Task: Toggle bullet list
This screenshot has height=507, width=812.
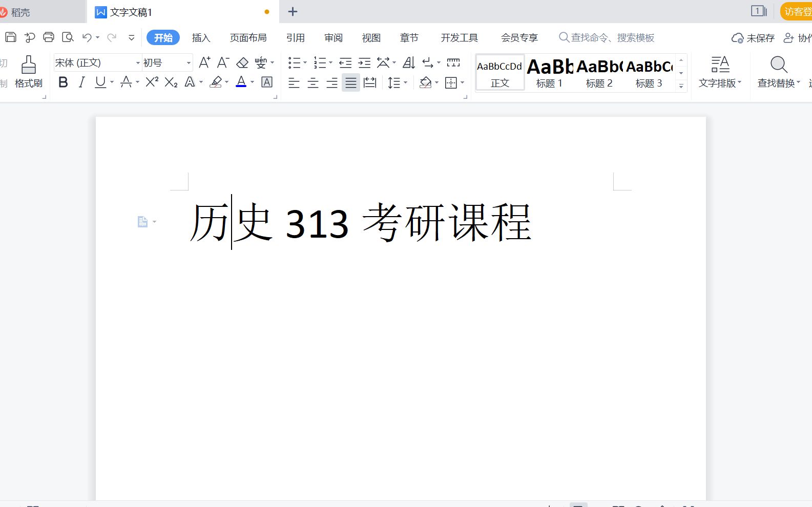Action: coord(294,62)
